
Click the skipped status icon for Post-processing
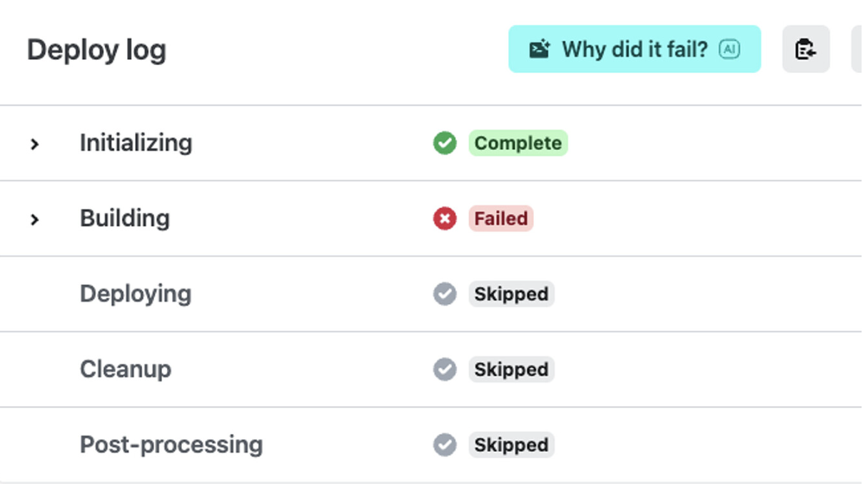coord(444,445)
